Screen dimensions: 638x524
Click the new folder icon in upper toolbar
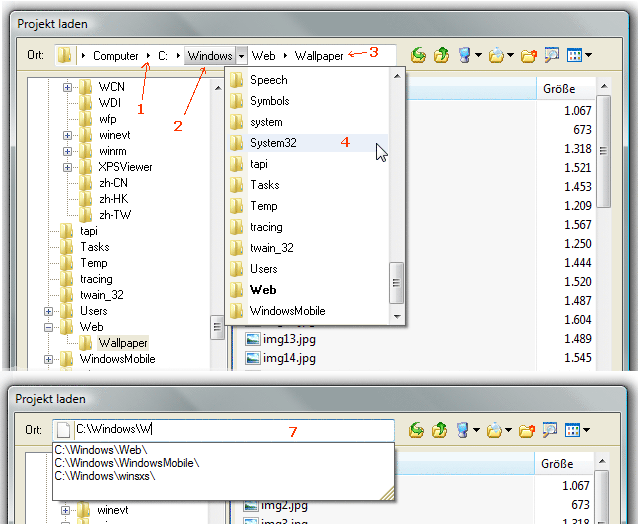[529, 56]
